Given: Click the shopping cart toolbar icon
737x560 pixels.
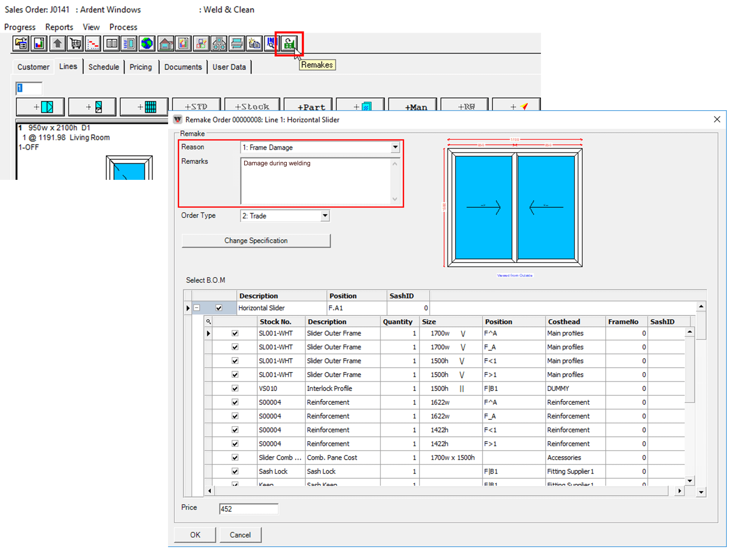Looking at the screenshot, I should (75, 44).
